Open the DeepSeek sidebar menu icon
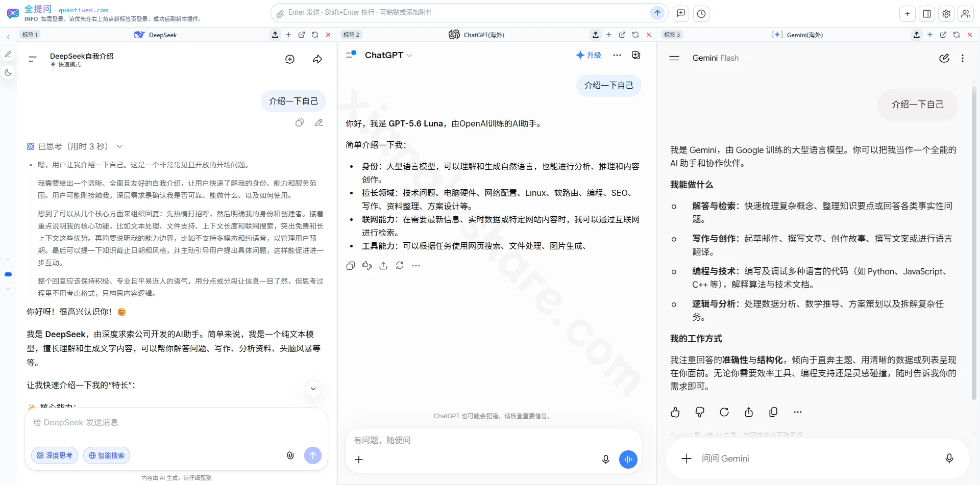The image size is (980, 485). (33, 59)
